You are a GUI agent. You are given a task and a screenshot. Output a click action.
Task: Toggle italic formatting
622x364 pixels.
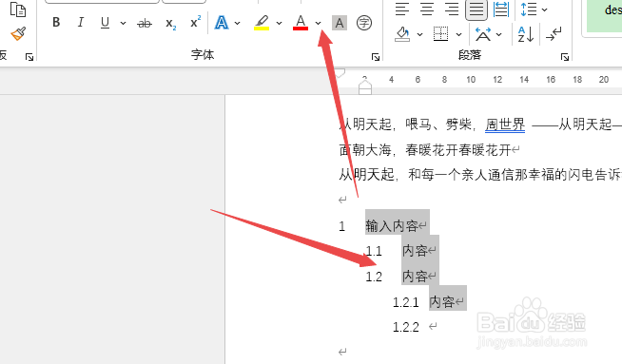[81, 23]
